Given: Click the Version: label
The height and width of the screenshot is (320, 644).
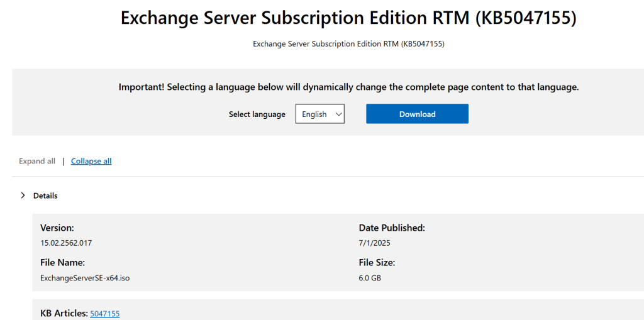Looking at the screenshot, I should 57,228.
